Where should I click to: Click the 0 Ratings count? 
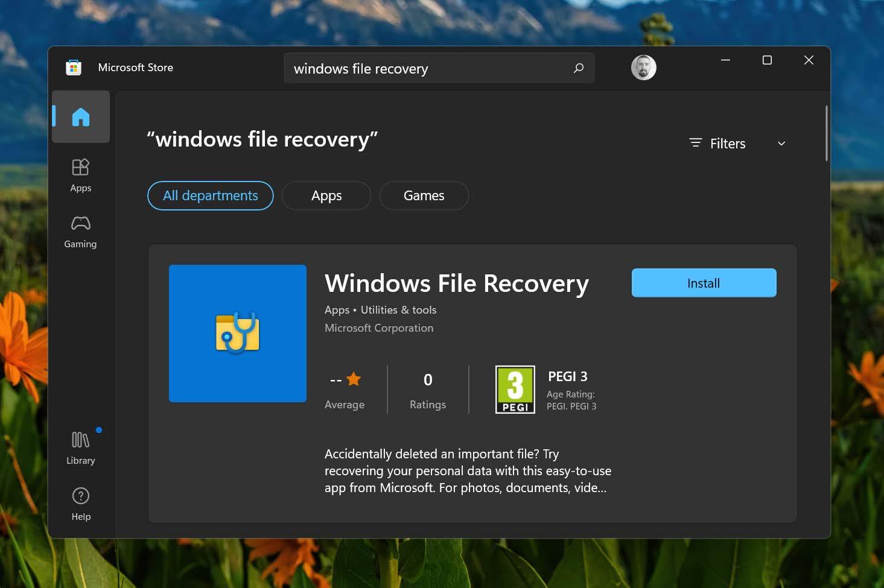click(428, 390)
